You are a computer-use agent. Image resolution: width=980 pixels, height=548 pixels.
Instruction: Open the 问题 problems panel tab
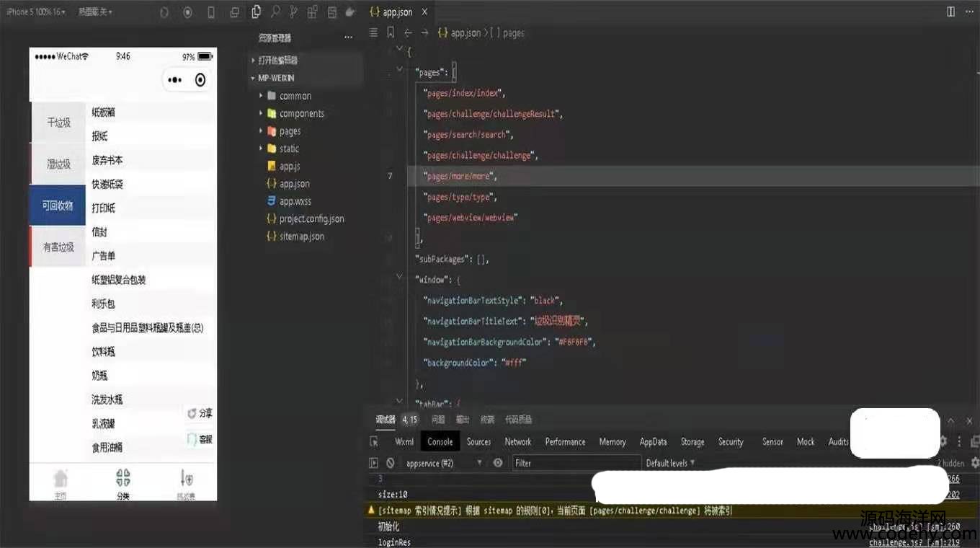click(x=437, y=420)
